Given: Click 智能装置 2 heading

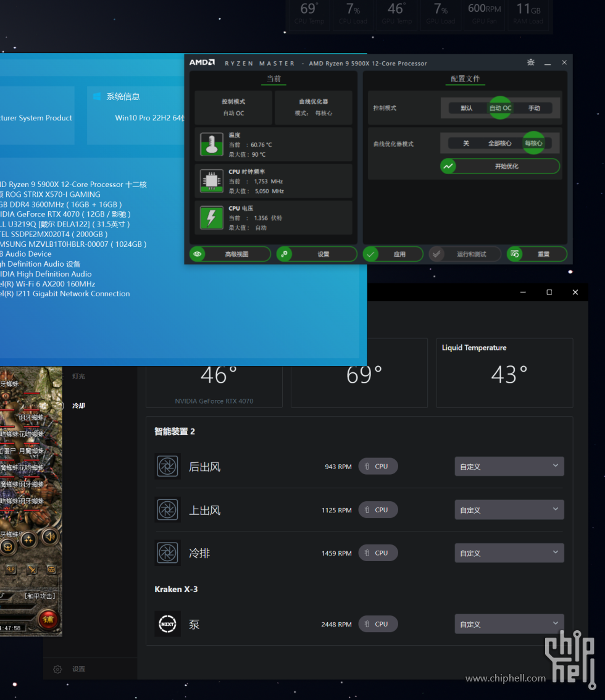Looking at the screenshot, I should [x=175, y=431].
